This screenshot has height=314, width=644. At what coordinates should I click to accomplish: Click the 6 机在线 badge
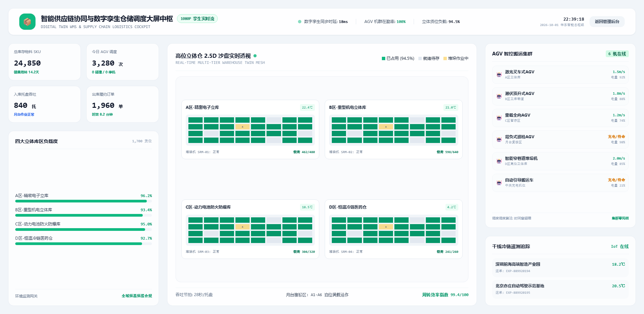[617, 54]
